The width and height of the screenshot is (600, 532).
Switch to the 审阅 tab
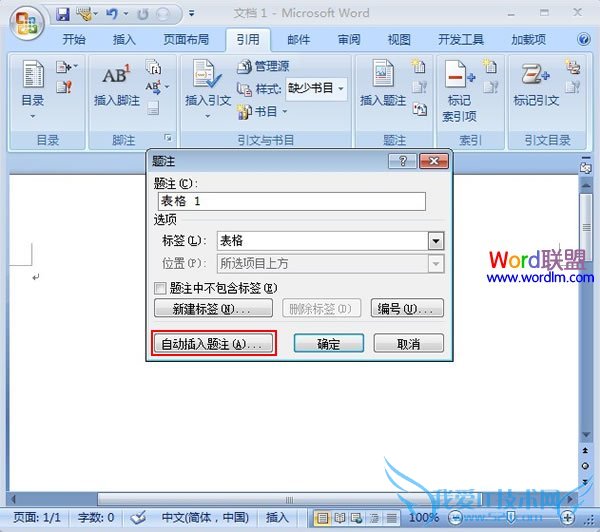349,39
